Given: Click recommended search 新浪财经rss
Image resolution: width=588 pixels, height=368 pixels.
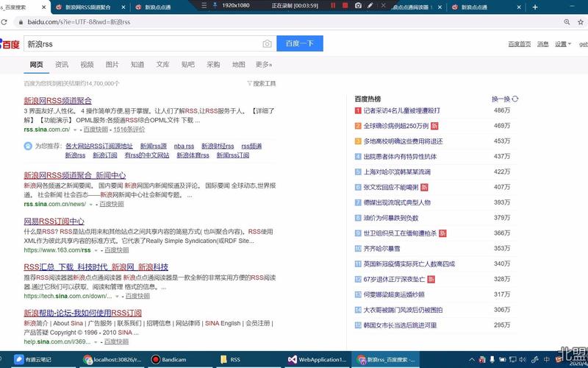Looking at the screenshot, I should pyautogui.click(x=218, y=146).
